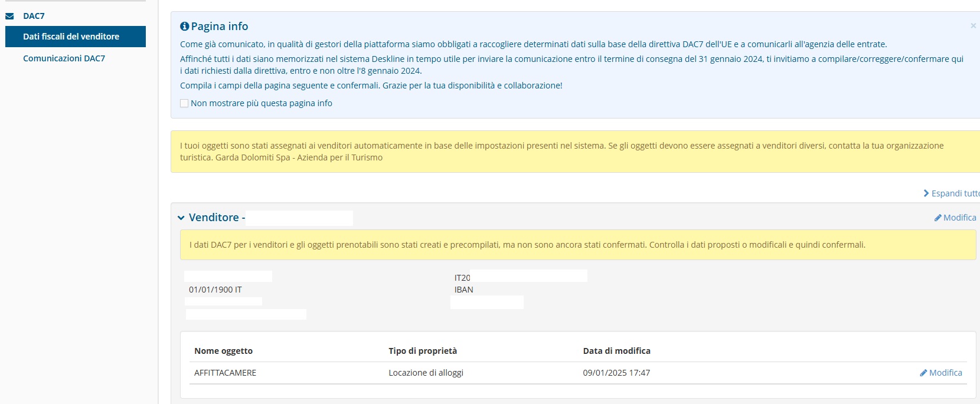Click the pencil icon in AFFITTACAMERE row
980x404 pixels.
(923, 373)
